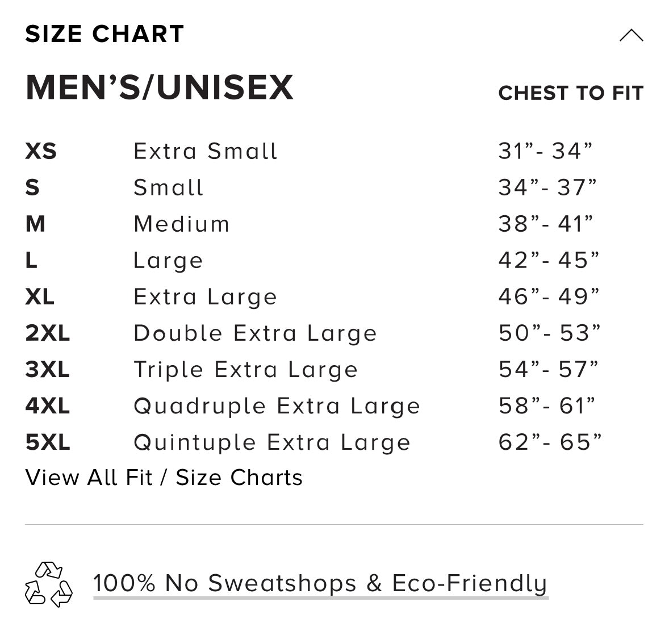Open the View All Fit / Size Charts link
The width and height of the screenshot is (669, 644).
tap(164, 478)
